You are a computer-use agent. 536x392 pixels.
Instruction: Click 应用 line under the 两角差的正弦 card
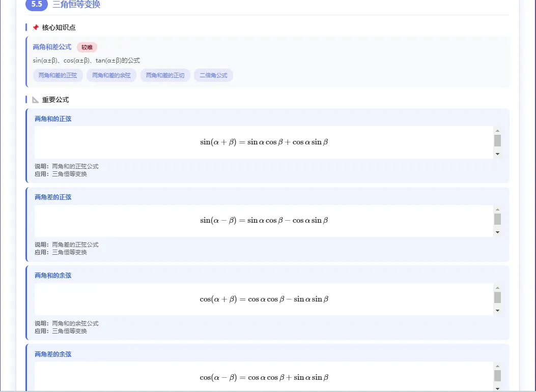pos(61,252)
